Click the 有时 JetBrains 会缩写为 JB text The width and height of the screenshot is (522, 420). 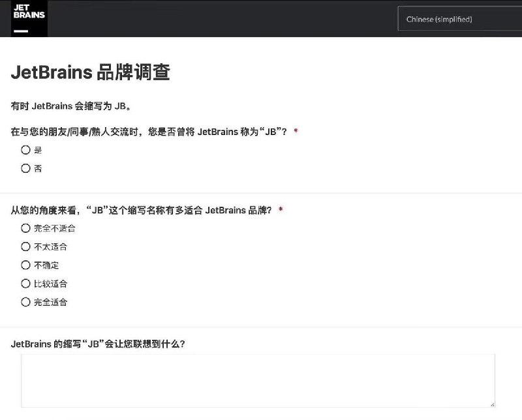pos(71,106)
